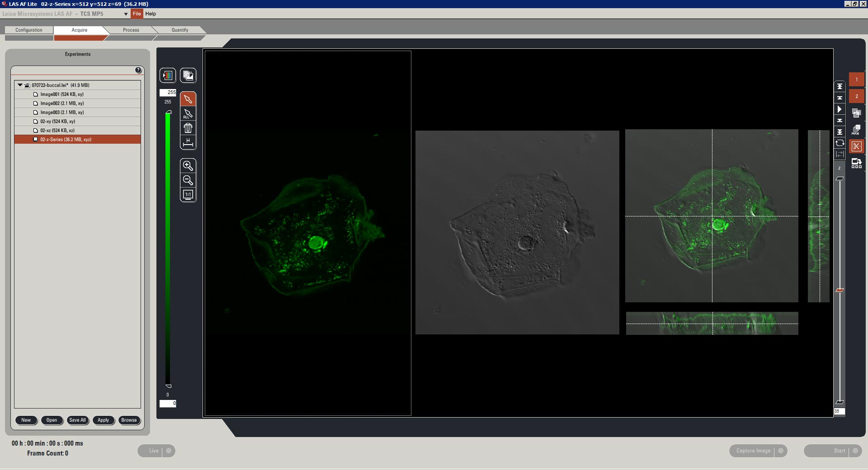Open the Leica LAS AF dropdown arrow
The width and height of the screenshot is (868, 470).
click(x=126, y=14)
